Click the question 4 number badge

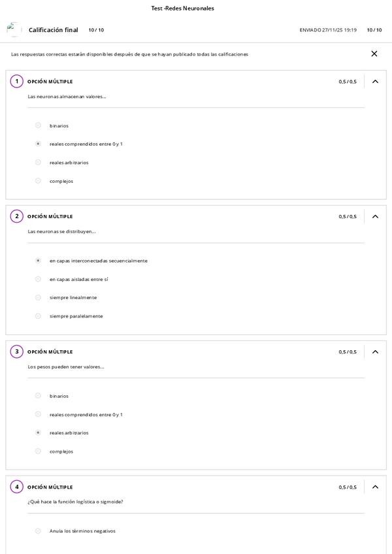(17, 487)
